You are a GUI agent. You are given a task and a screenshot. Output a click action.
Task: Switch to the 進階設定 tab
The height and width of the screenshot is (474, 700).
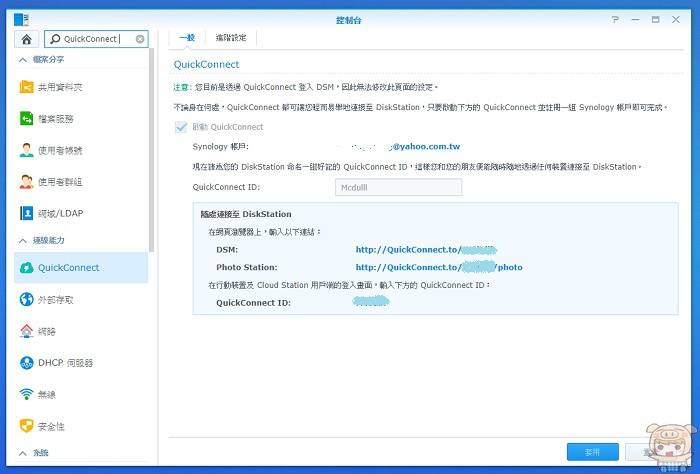pyautogui.click(x=231, y=38)
